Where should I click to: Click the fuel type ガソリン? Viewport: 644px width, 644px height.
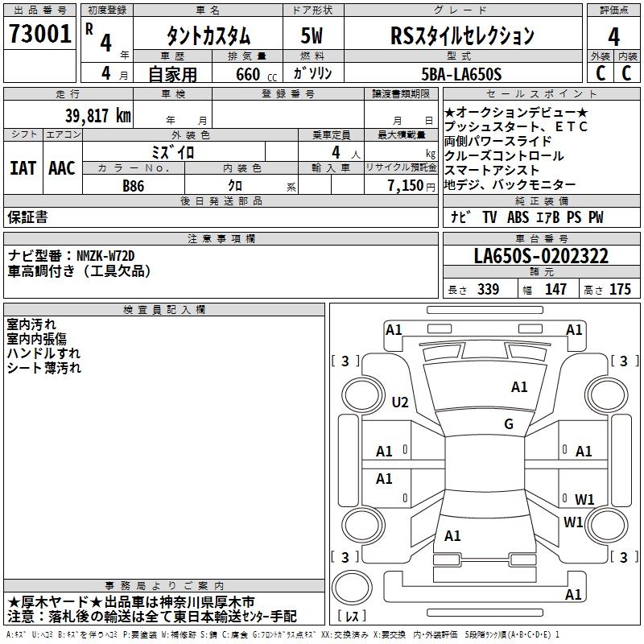pos(312,73)
